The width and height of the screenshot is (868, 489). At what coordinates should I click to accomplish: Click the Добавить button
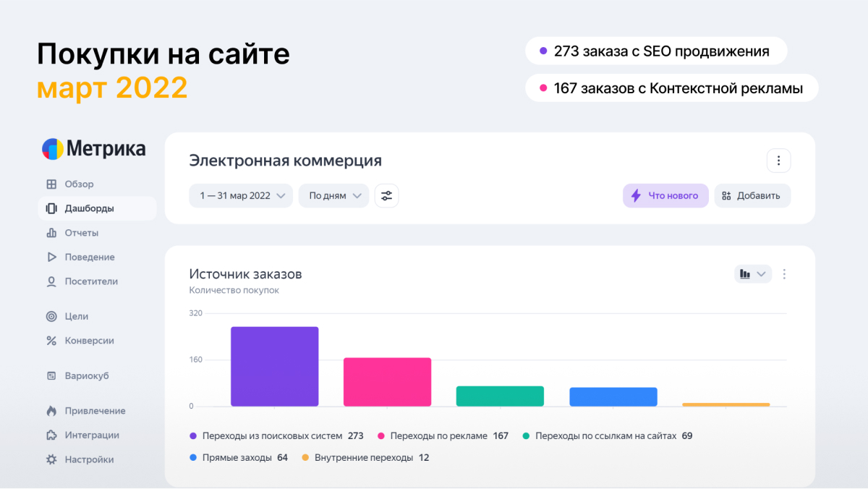coord(752,195)
